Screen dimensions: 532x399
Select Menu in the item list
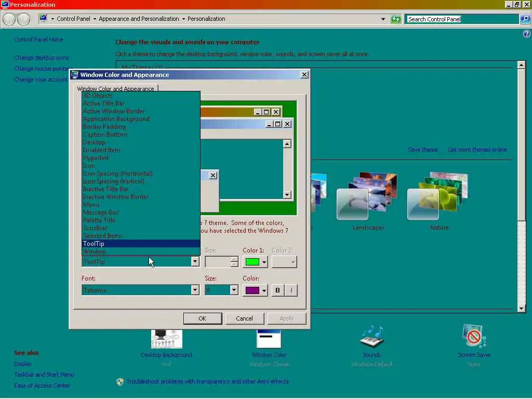[141, 205]
